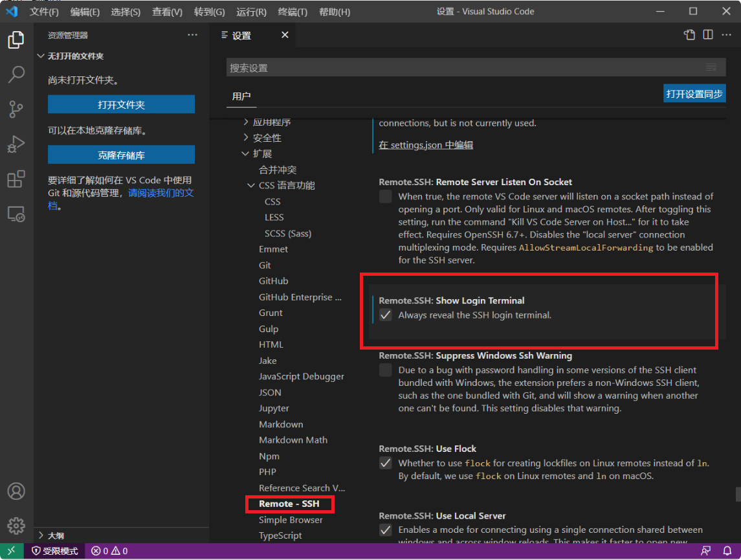Click the errors and warnings status item
This screenshot has height=560, width=741.
109,551
